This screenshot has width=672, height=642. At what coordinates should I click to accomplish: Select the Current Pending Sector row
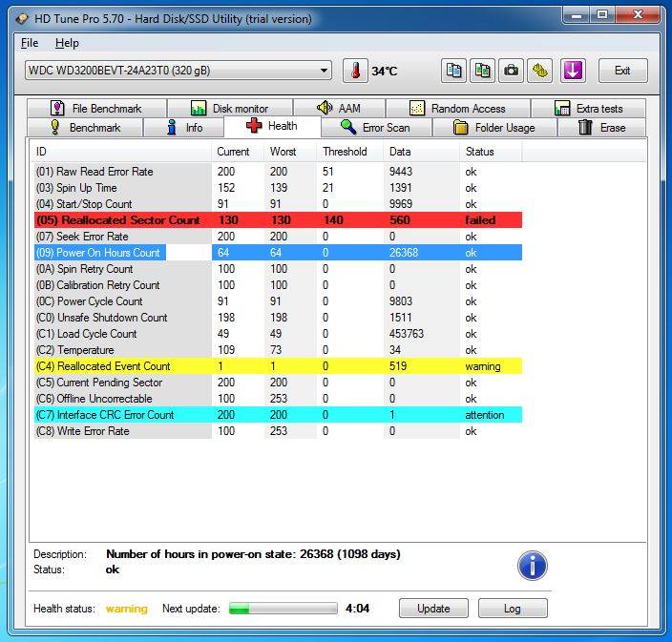278,383
